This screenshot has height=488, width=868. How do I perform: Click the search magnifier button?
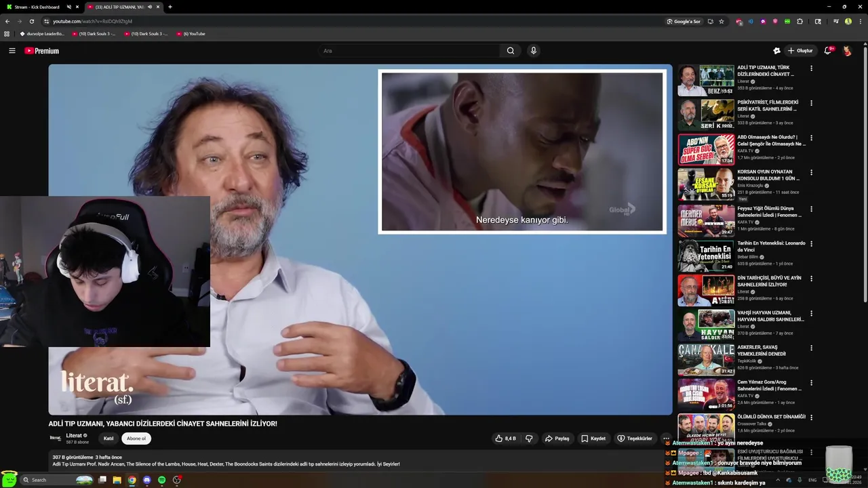(511, 51)
